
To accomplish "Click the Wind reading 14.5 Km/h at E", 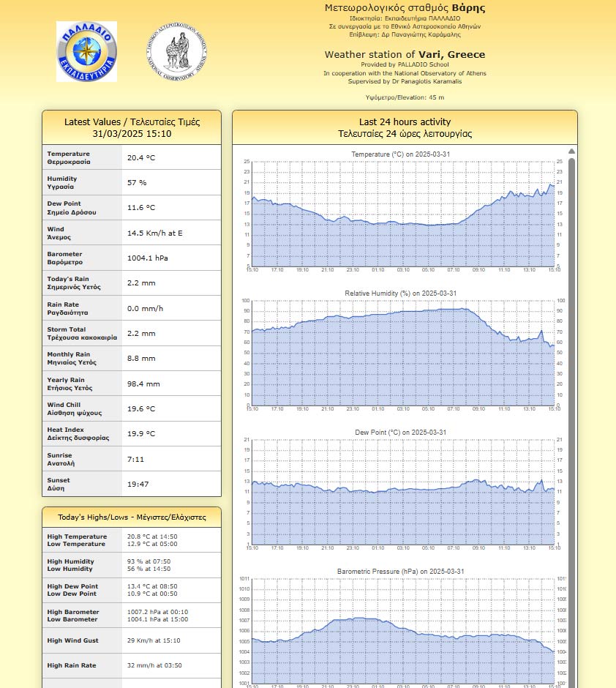I will [155, 233].
